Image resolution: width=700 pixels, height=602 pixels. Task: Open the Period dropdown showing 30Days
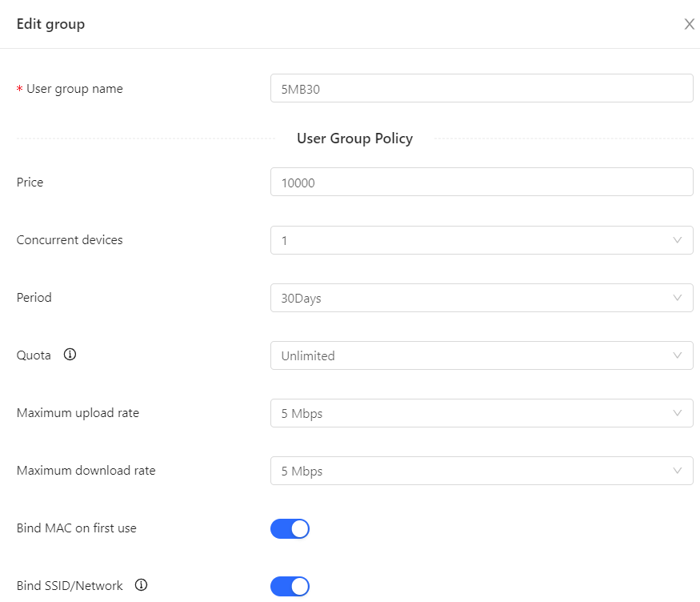pos(482,298)
